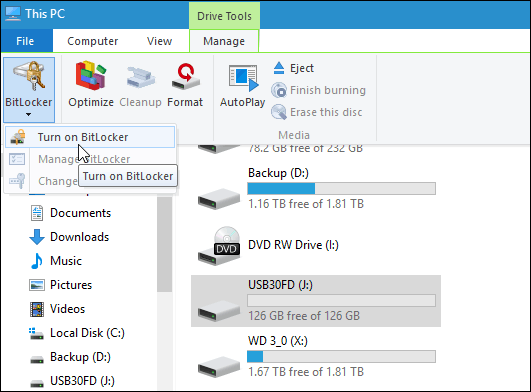Open Videos in navigation pane
Image resolution: width=531 pixels, height=392 pixels.
tap(67, 309)
